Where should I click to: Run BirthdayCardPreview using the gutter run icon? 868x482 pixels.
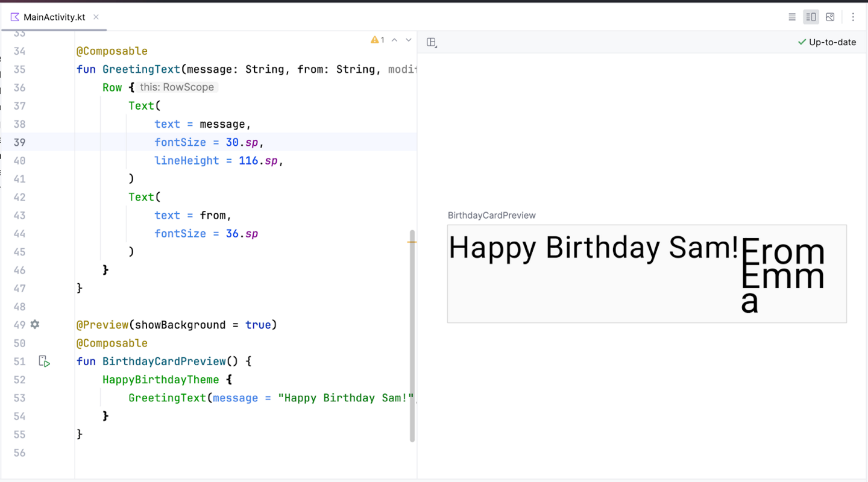(44, 361)
